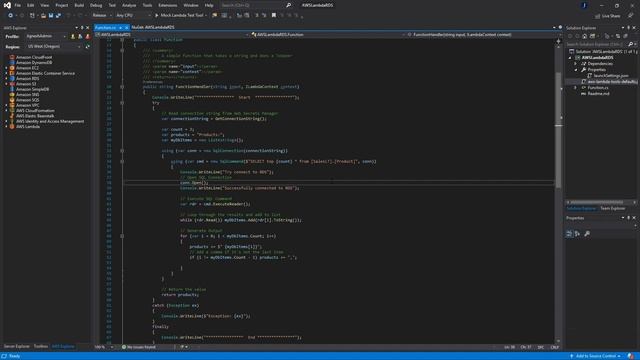Image resolution: width=640 pixels, height=360 pixels.
Task: Open the File menu
Action: (18, 5)
